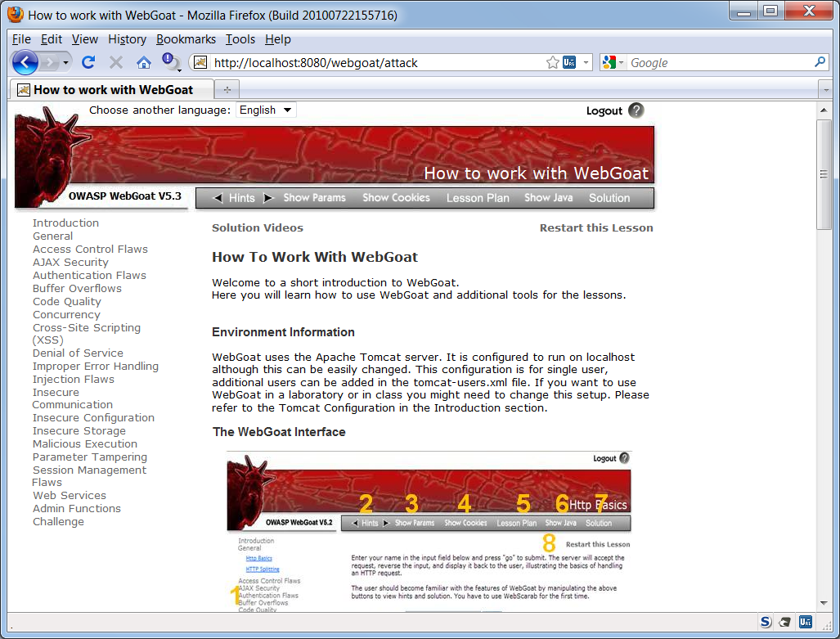Click the middle status bar icon
This screenshot has height=639, width=840.
(785, 622)
